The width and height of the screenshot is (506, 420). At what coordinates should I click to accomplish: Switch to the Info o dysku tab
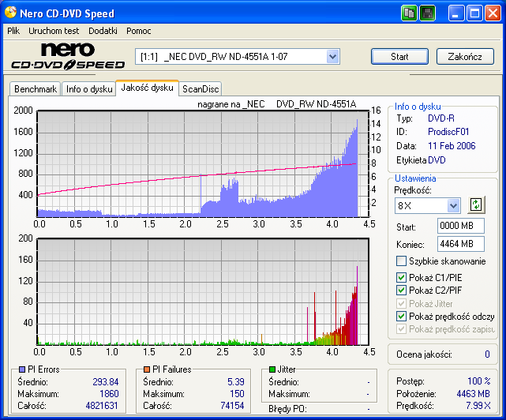(x=89, y=88)
